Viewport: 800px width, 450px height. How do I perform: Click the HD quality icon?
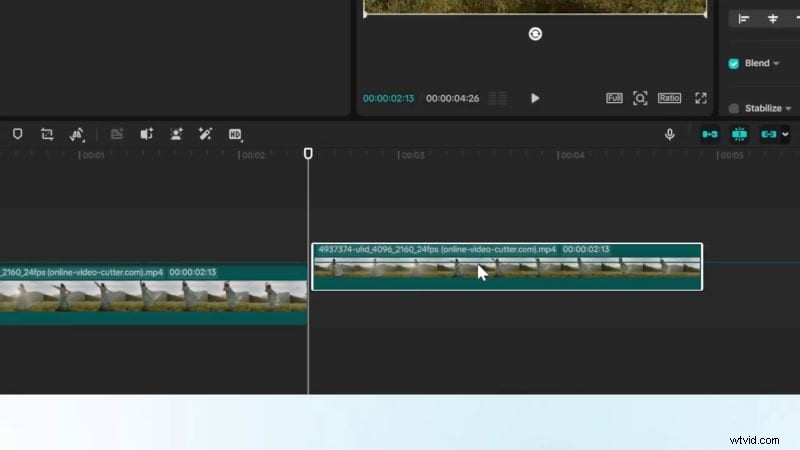coord(235,134)
